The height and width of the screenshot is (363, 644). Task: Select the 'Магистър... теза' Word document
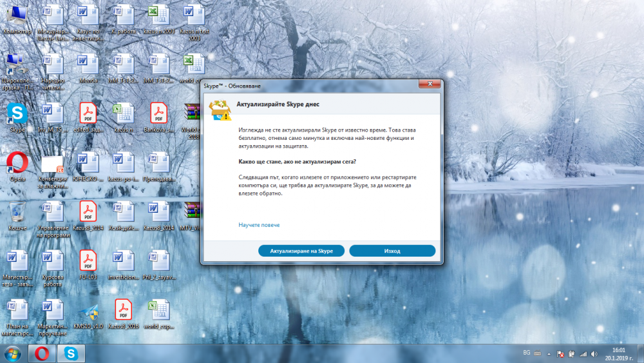[x=17, y=269]
